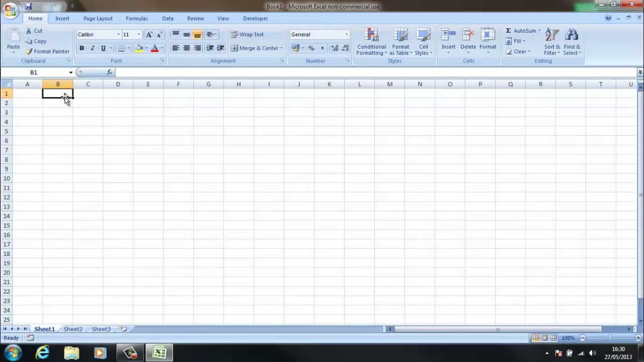Screen dimensions: 644x362
Task: Open Cell Styles gallery
Action: pyautogui.click(x=424, y=42)
